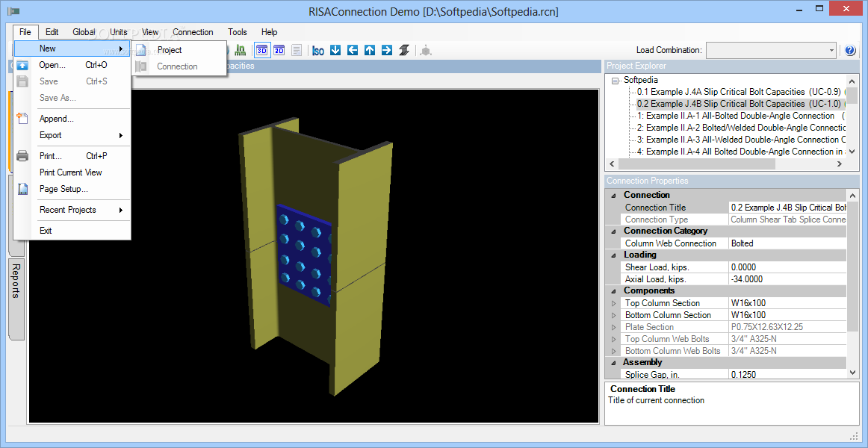Viewport: 868px width, 448px height.
Task: Open the Recent Projects submenu
Action: tap(72, 210)
